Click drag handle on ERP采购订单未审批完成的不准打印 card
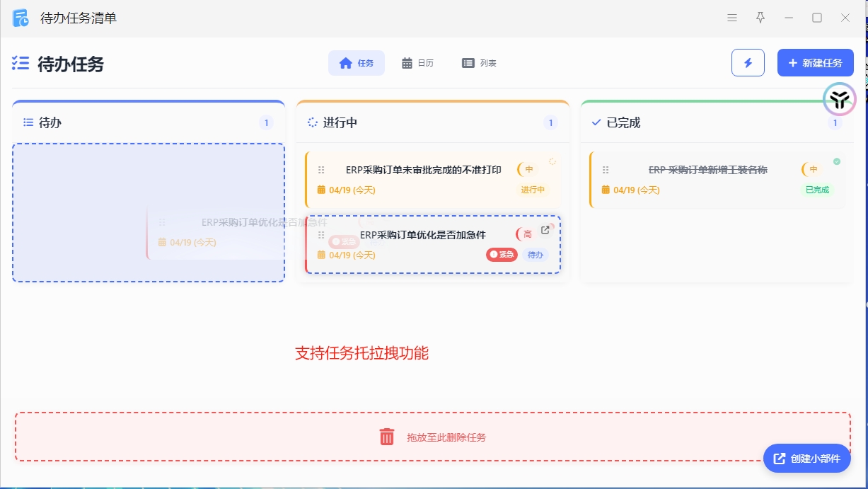This screenshot has height=489, width=868. (x=321, y=170)
